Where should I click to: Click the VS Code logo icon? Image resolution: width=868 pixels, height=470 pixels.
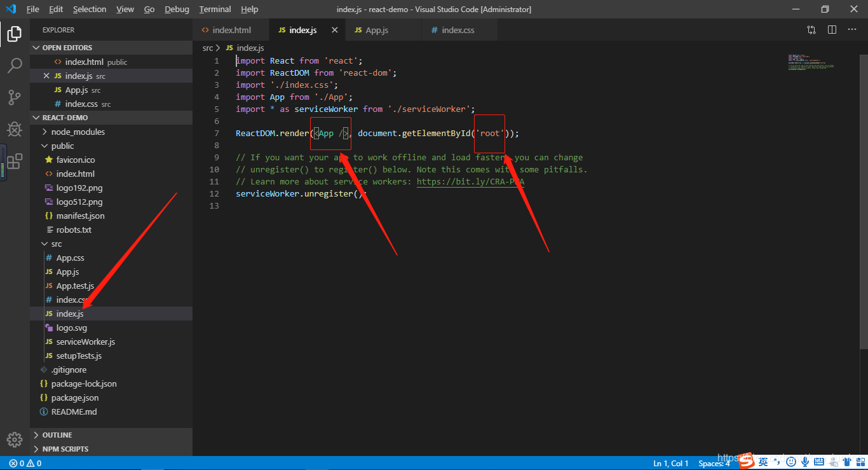10,9
